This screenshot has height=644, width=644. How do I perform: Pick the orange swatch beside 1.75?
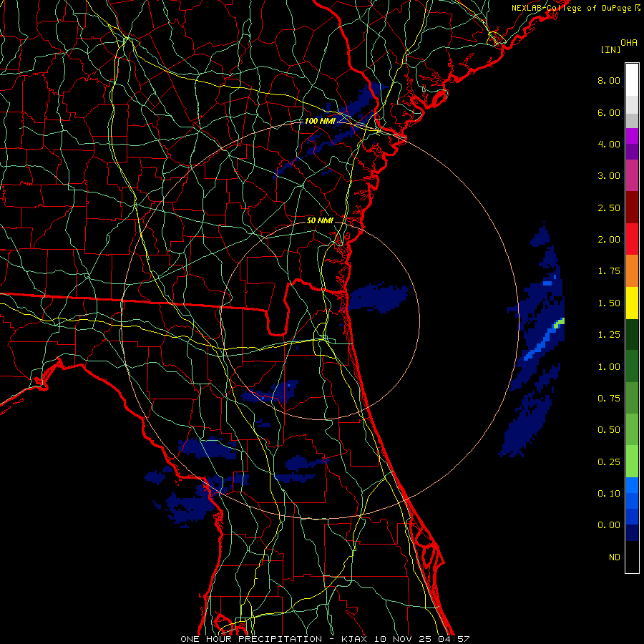(632, 271)
